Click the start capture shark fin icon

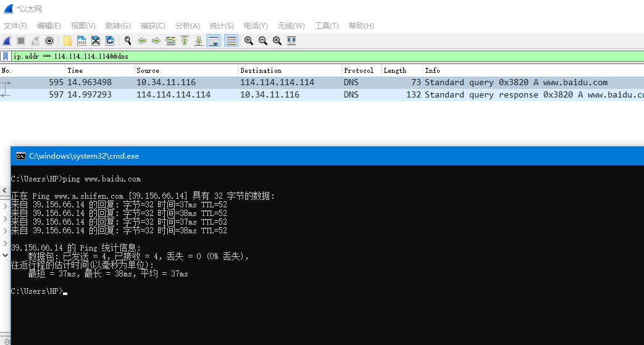pos(7,41)
